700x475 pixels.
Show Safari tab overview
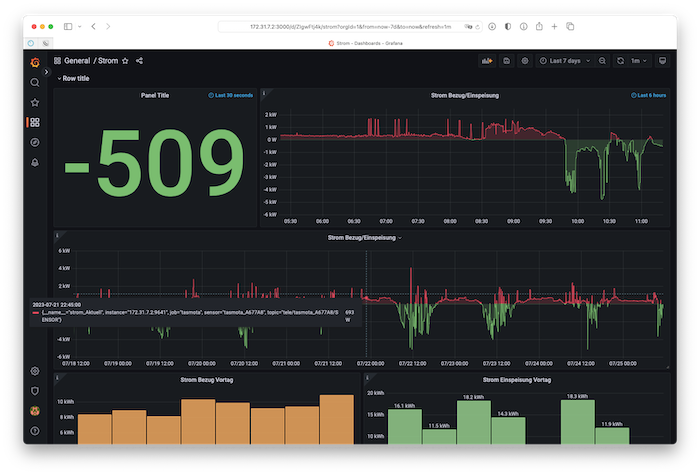(x=570, y=26)
